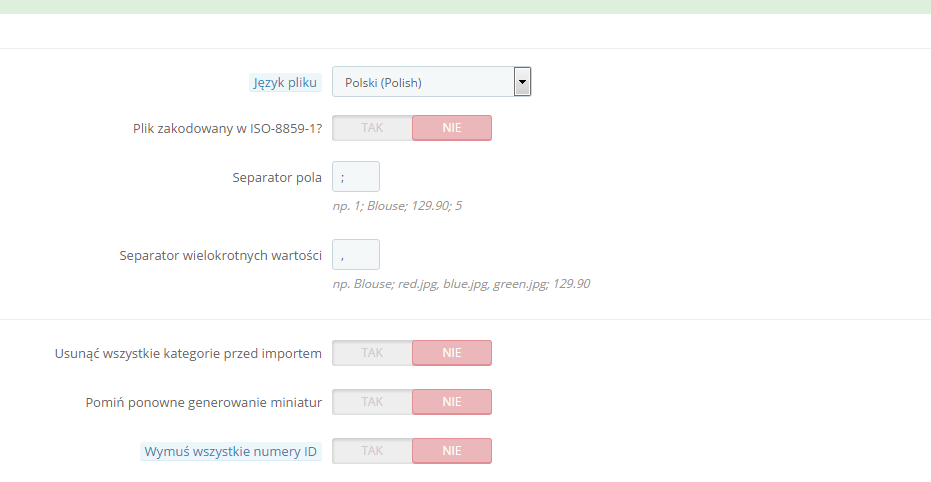Click the dropdown arrow beside Polski (Polish)
The width and height of the screenshot is (931, 482).
tap(522, 82)
